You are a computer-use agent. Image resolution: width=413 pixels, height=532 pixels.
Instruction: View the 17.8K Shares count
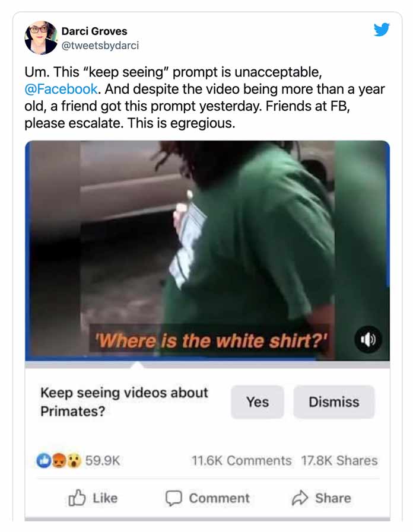[339, 461]
